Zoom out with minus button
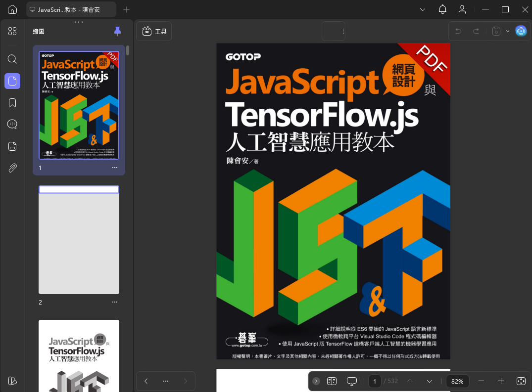Image resolution: width=532 pixels, height=392 pixels. [x=481, y=381]
